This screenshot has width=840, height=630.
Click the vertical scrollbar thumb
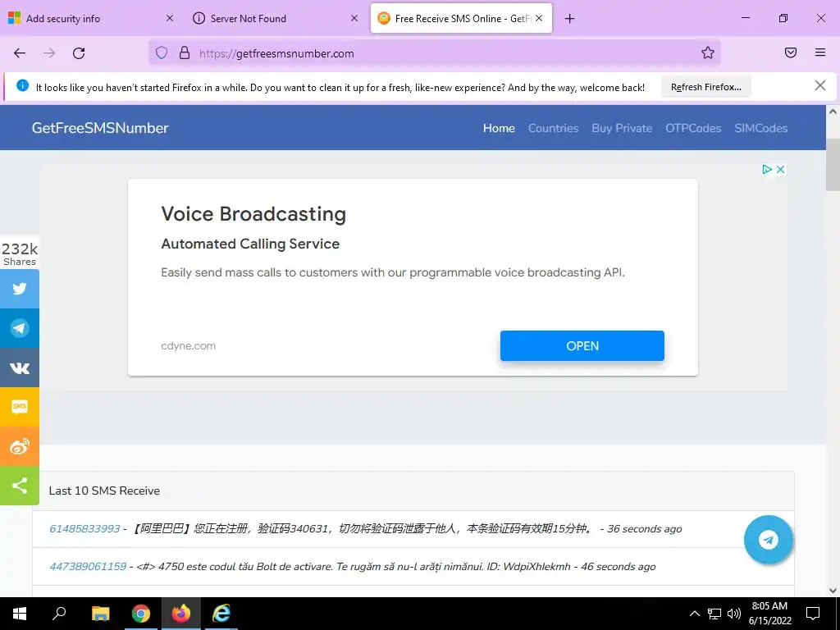click(x=833, y=164)
